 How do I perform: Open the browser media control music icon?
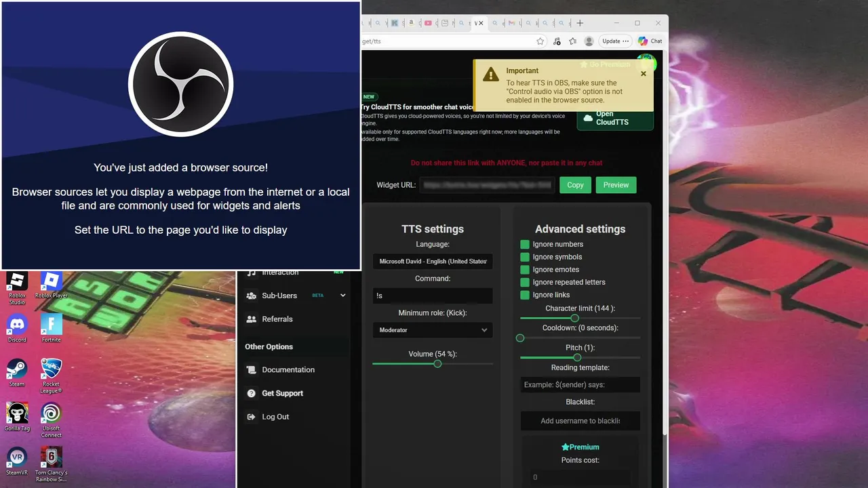tap(557, 41)
